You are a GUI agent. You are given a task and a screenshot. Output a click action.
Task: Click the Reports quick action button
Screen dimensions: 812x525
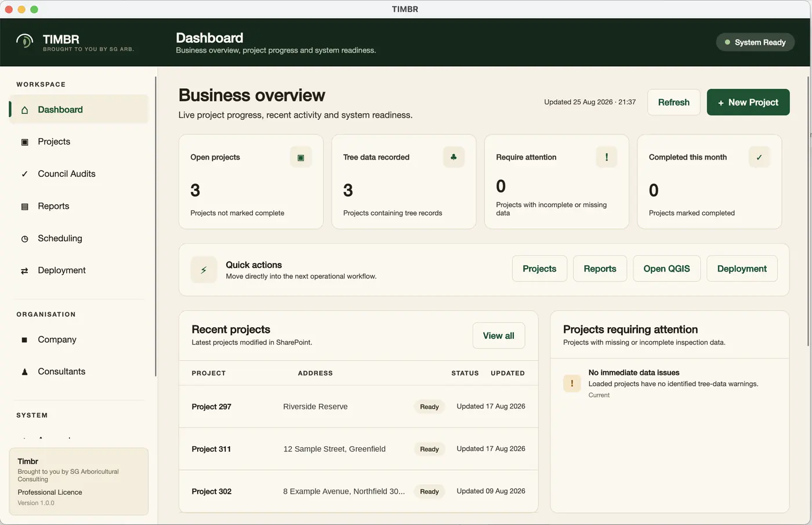pos(600,269)
